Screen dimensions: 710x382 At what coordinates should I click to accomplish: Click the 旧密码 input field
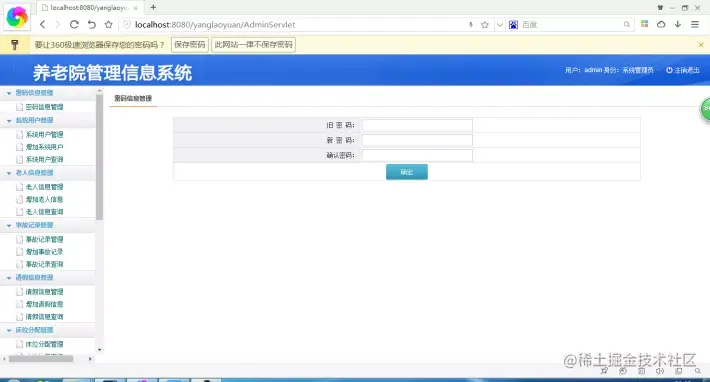tap(417, 125)
